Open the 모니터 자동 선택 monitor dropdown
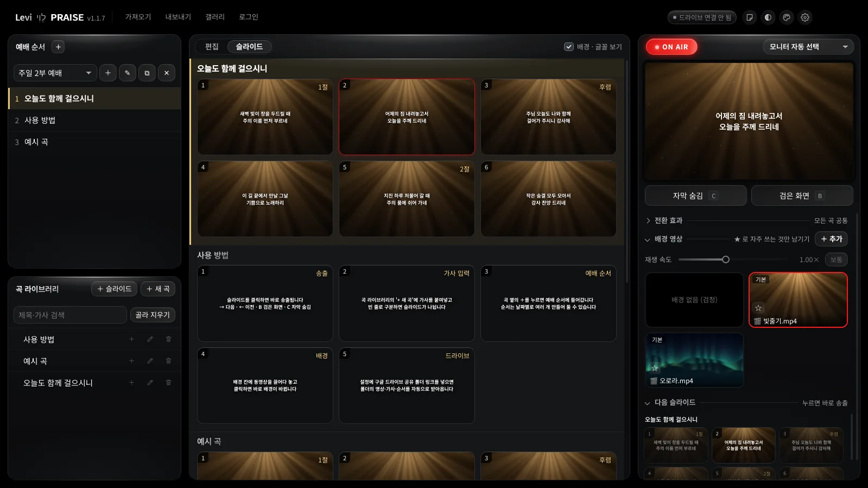Viewport: 868px width, 488px height. point(808,47)
